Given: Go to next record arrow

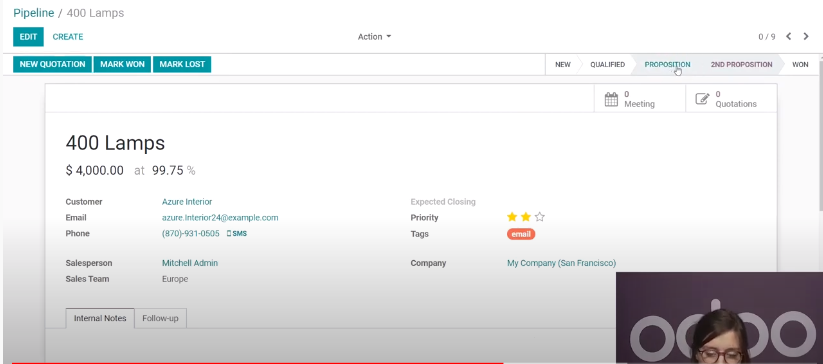Looking at the screenshot, I should [x=806, y=36].
